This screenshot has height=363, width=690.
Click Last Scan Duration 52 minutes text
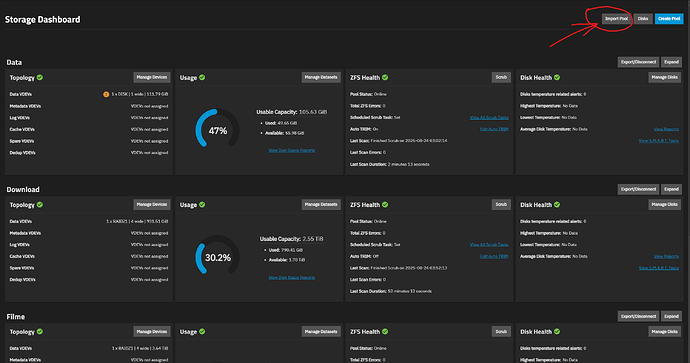(x=390, y=291)
